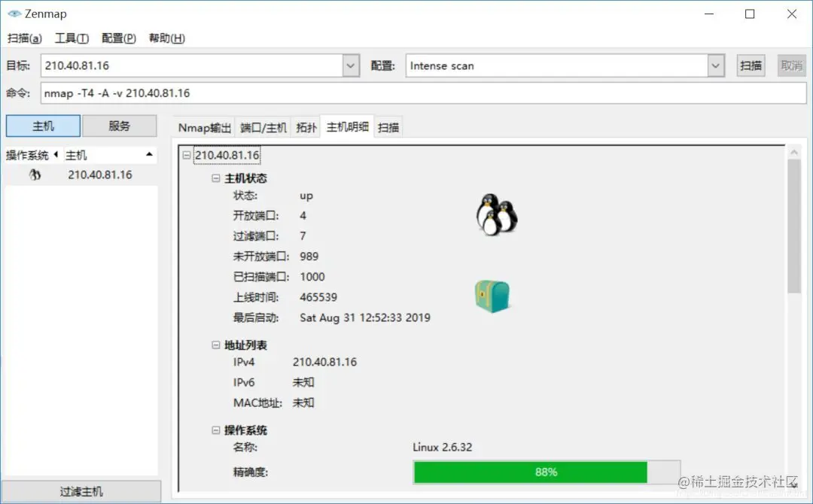Viewport: 813px width, 504px height.
Task: Collapse the 210.40.81.16 tree root node
Action: click(x=187, y=155)
